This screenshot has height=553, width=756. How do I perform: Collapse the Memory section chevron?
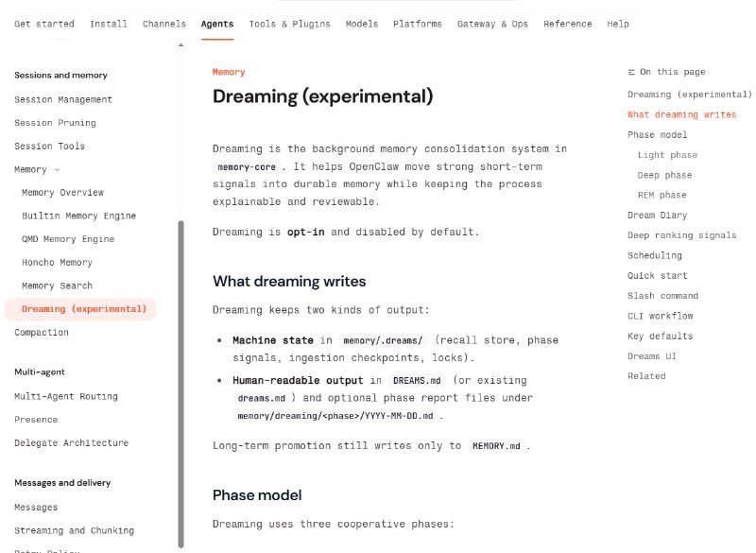[57, 170]
